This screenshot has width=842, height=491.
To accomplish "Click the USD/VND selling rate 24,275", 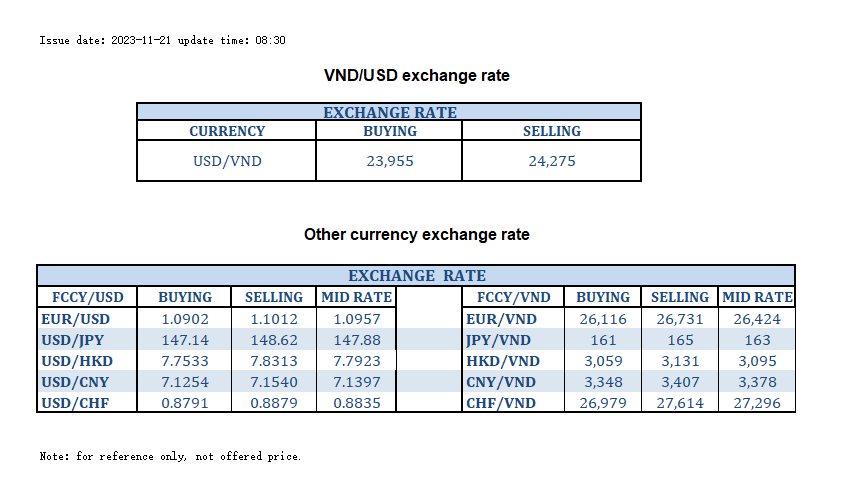I will pyautogui.click(x=552, y=161).
